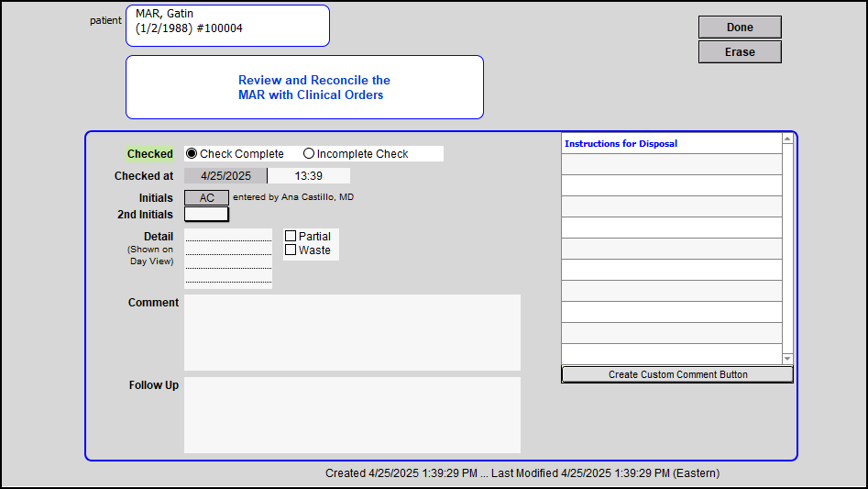Click the Done button

point(740,28)
